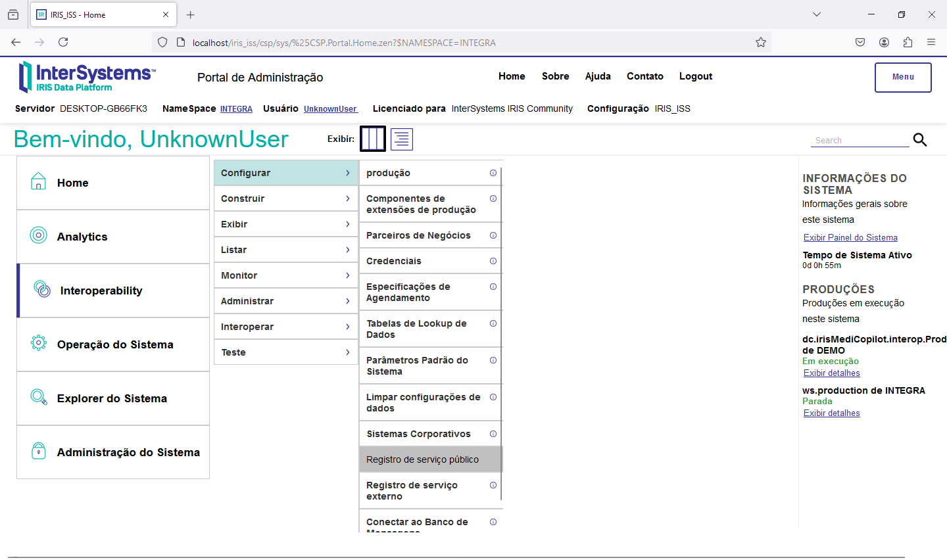Bookmark this page with star icon
Screen dimensions: 947x560
[761, 43]
